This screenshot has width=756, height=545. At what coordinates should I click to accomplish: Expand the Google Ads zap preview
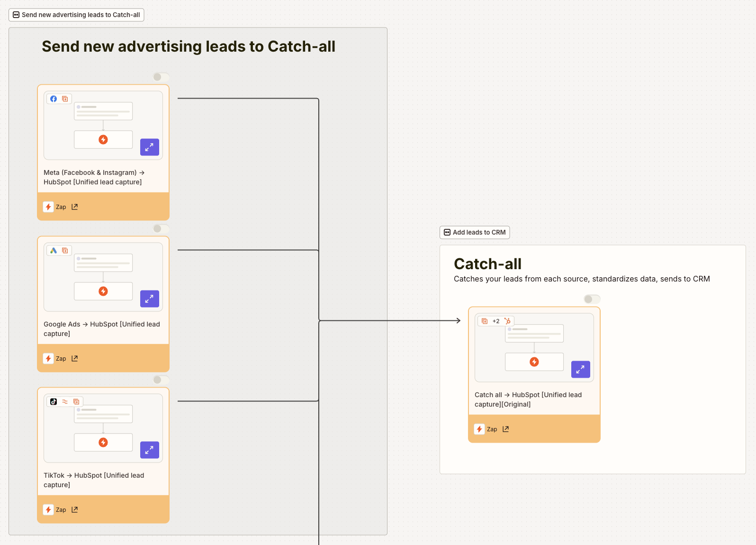[x=150, y=299]
